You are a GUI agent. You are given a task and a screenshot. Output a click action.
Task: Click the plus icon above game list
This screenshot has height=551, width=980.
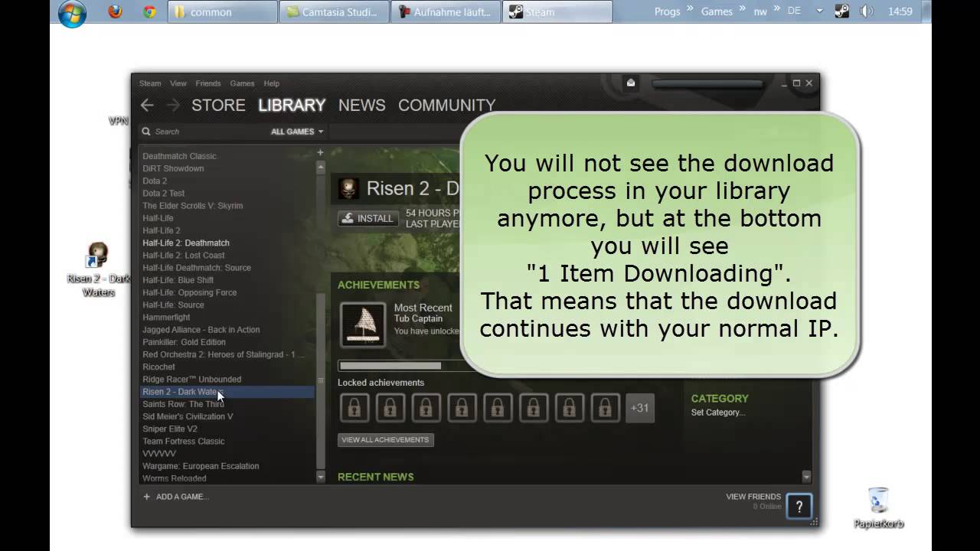(321, 152)
